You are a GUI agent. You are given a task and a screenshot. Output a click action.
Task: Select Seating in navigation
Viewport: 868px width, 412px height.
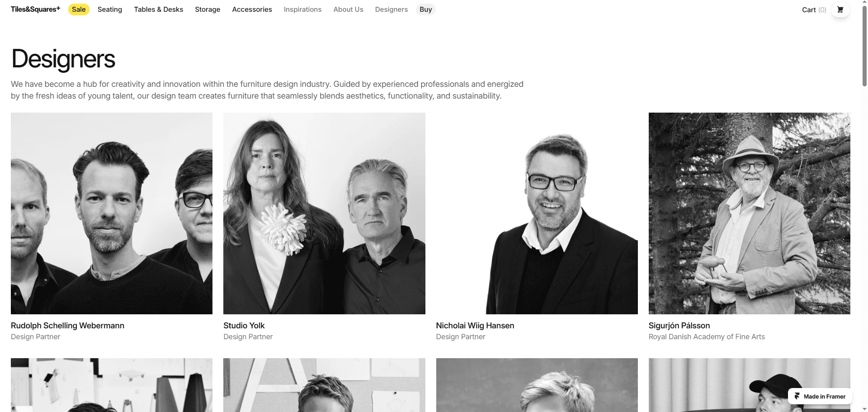point(110,9)
